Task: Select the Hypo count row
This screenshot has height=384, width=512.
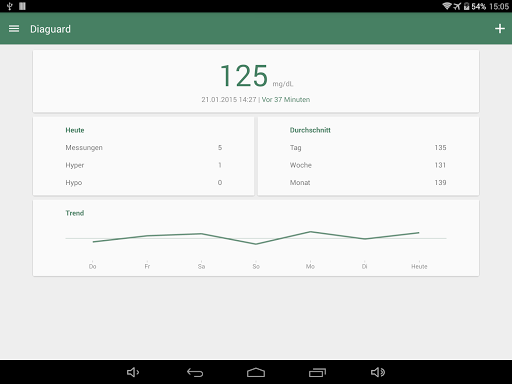Action: click(x=144, y=183)
